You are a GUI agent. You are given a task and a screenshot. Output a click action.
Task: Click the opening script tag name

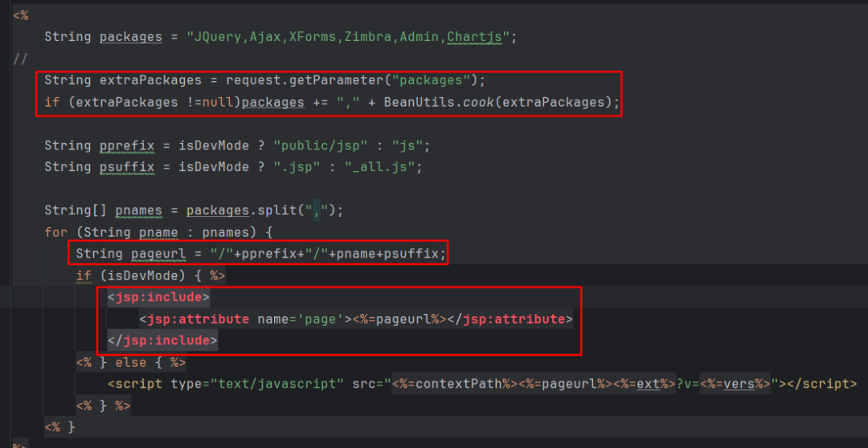click(139, 383)
